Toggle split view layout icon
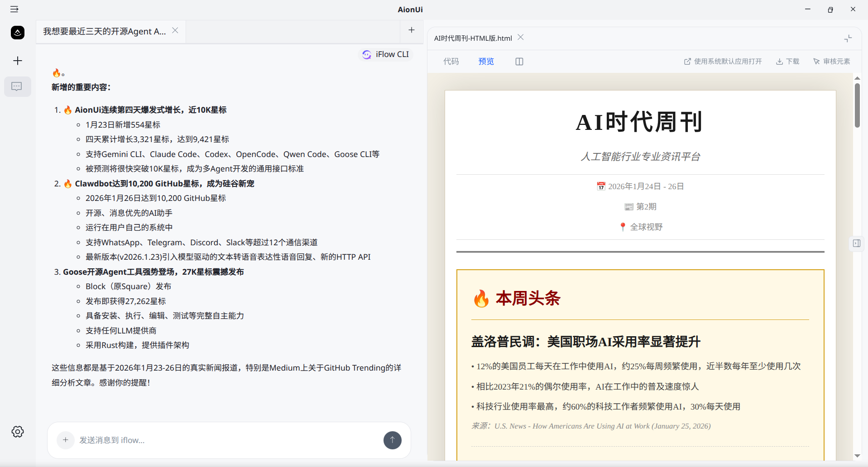Viewport: 868px width, 467px height. point(519,61)
